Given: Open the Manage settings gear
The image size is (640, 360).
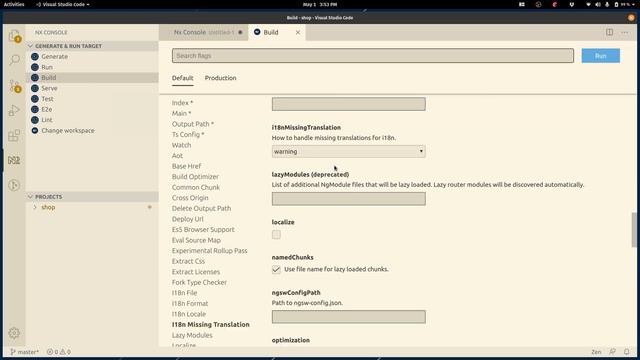Looking at the screenshot, I should [14, 333].
